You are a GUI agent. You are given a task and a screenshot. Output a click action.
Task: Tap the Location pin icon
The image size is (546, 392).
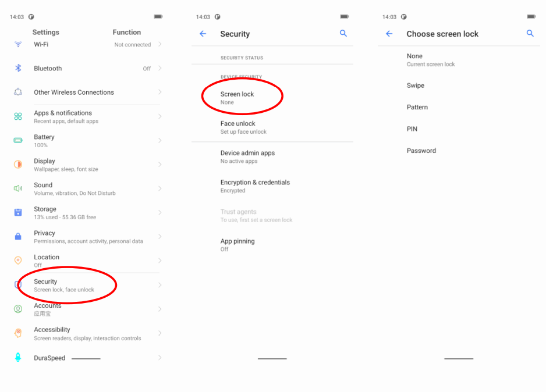18,261
